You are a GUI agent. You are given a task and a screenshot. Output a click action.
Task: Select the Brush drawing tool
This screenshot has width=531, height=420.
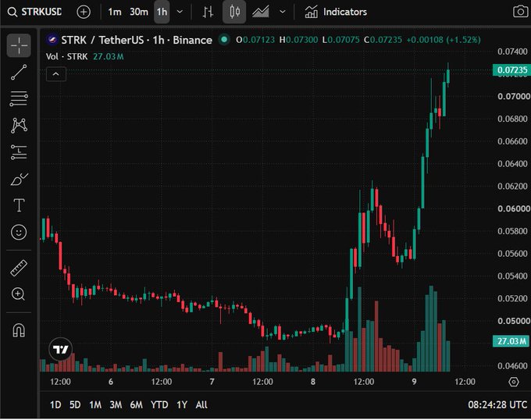19,179
